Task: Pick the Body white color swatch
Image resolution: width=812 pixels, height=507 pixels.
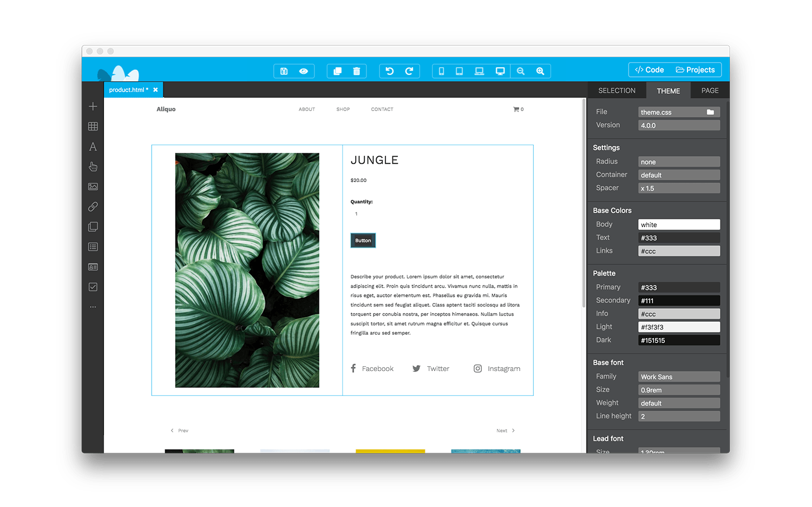Action: [x=679, y=224]
